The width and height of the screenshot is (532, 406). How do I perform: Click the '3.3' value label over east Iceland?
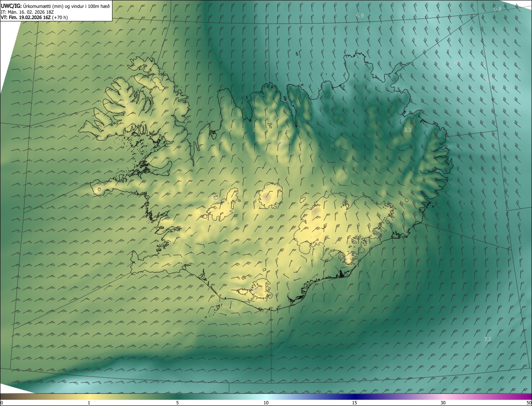click(x=407, y=130)
